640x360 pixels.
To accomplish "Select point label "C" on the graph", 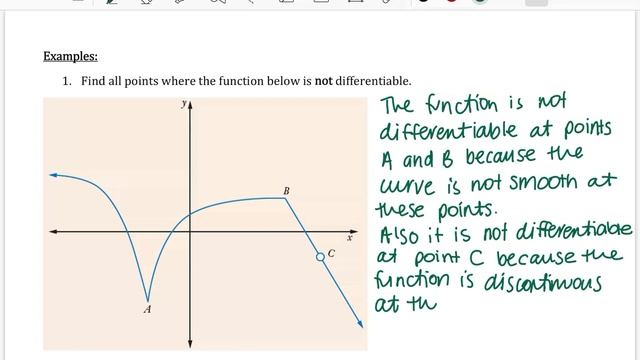I will click(331, 253).
